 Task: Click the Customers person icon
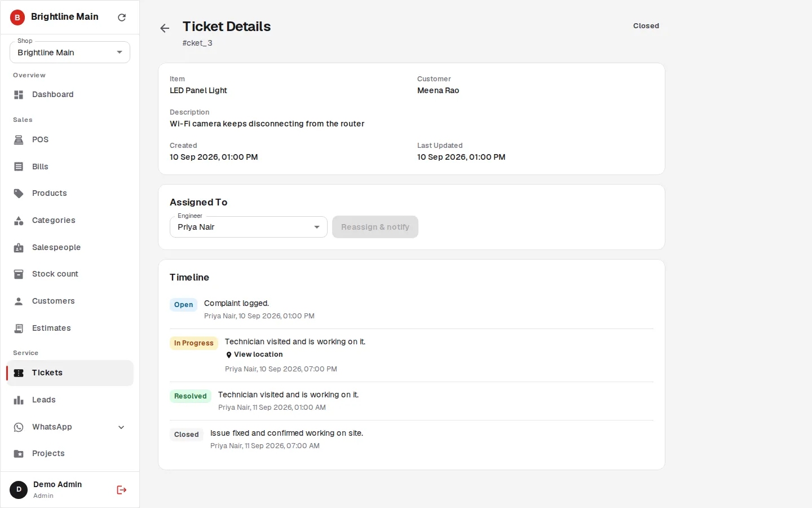[x=19, y=301]
